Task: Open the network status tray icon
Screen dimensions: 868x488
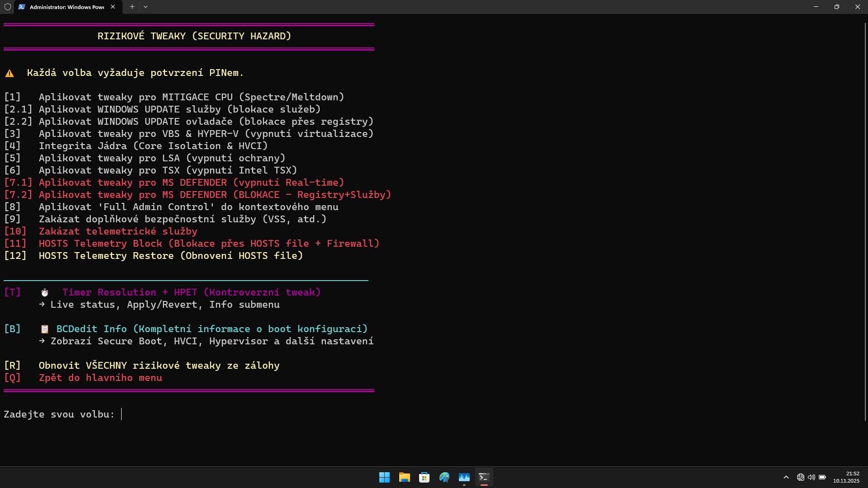Action: pos(800,477)
